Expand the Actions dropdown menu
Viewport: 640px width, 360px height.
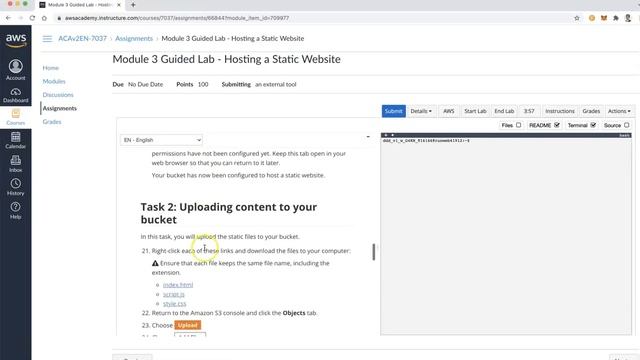coord(619,111)
